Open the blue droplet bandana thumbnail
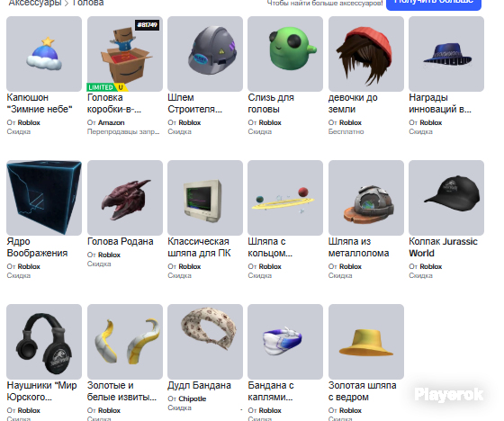 point(285,342)
